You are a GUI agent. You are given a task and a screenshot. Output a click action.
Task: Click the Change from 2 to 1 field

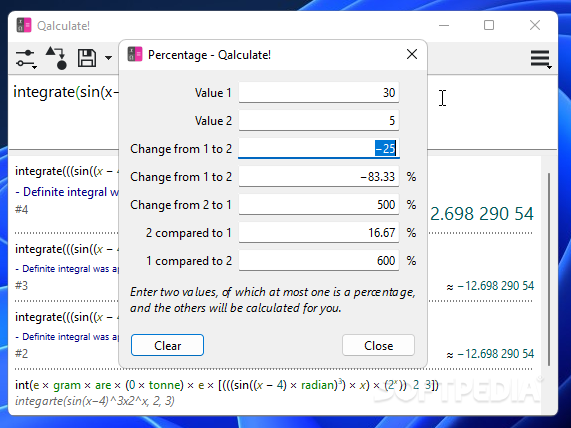pos(319,205)
